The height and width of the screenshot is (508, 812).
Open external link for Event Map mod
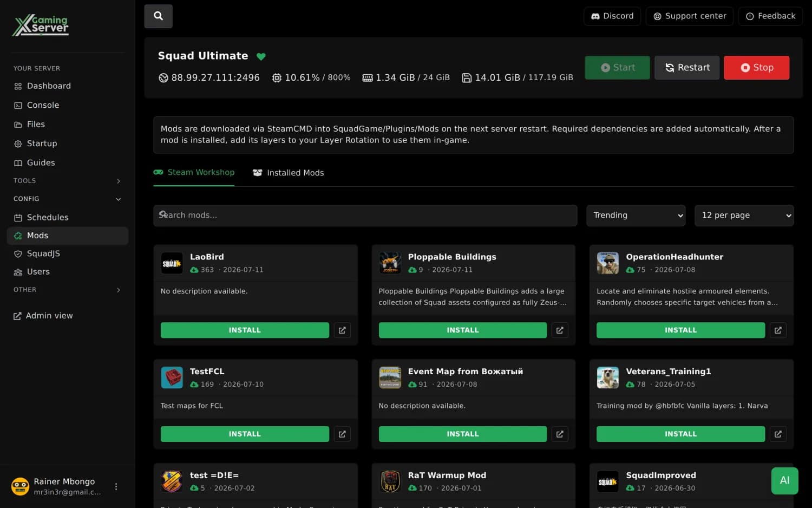click(560, 434)
